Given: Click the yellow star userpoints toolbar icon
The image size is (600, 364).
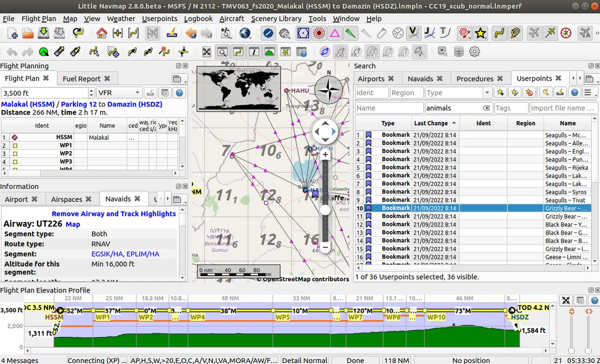Looking at the screenshot, I should [480, 33].
